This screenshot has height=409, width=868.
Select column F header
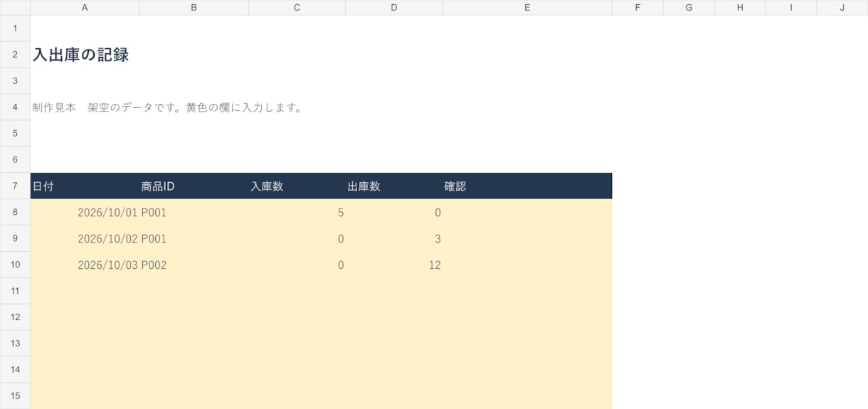pyautogui.click(x=637, y=7)
